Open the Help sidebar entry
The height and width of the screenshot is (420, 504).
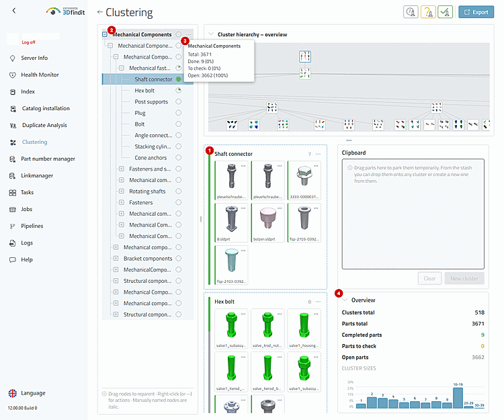tap(27, 259)
